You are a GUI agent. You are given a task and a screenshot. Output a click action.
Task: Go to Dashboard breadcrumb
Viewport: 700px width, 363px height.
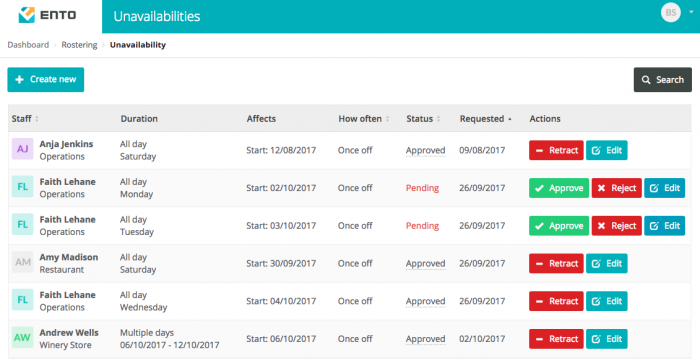coord(28,45)
